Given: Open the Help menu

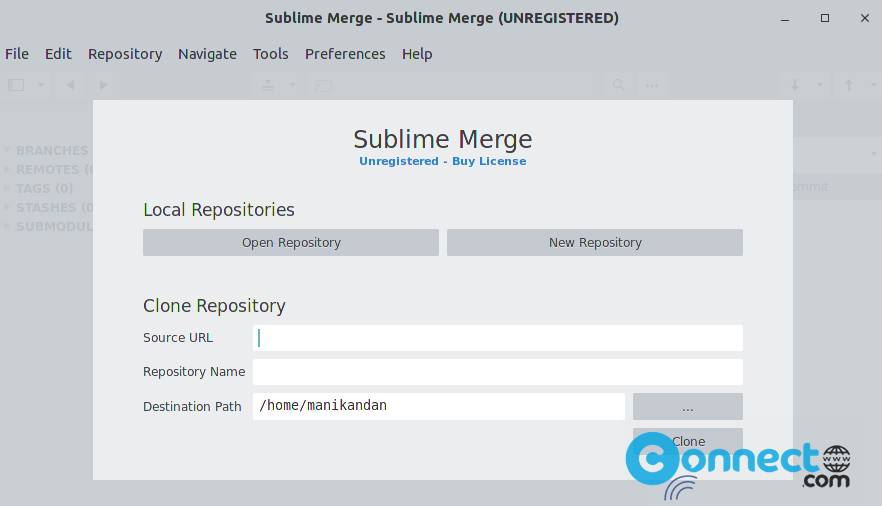Looking at the screenshot, I should pos(417,54).
